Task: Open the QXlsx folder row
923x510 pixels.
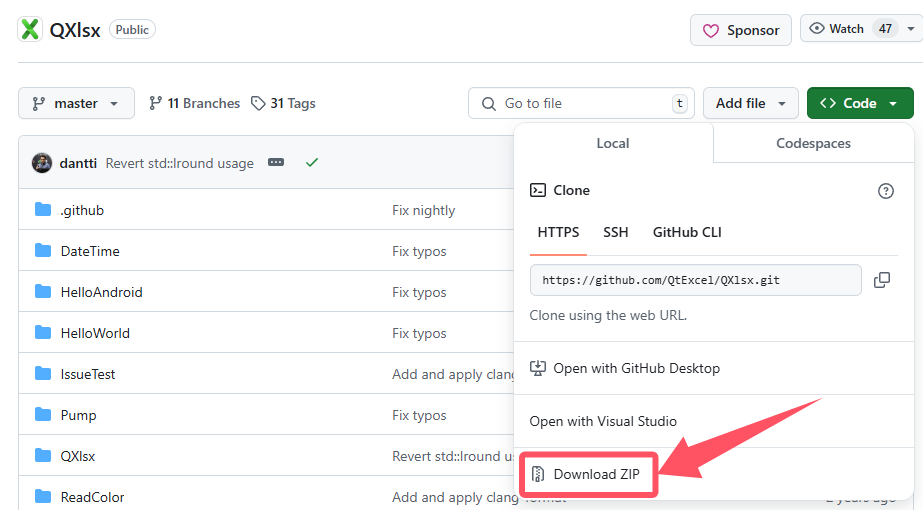Action: (78, 456)
